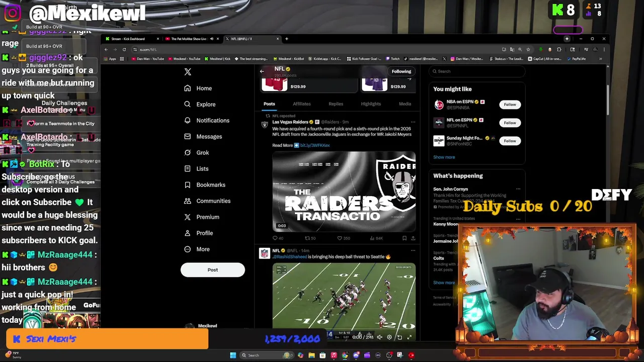Screen dimensions: 644x362
Task: Reload the page in the browser
Action: tap(124, 49)
